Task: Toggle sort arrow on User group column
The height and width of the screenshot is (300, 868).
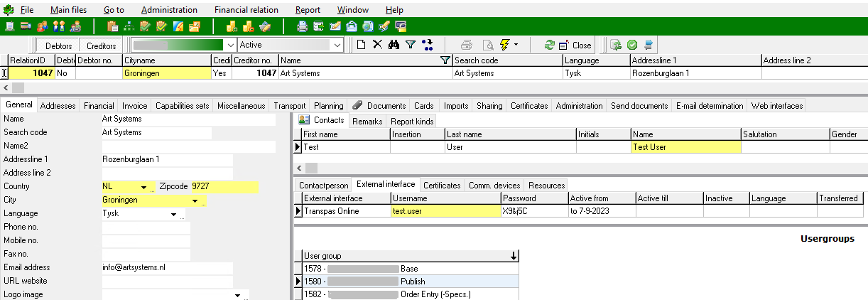Action: click(x=514, y=256)
